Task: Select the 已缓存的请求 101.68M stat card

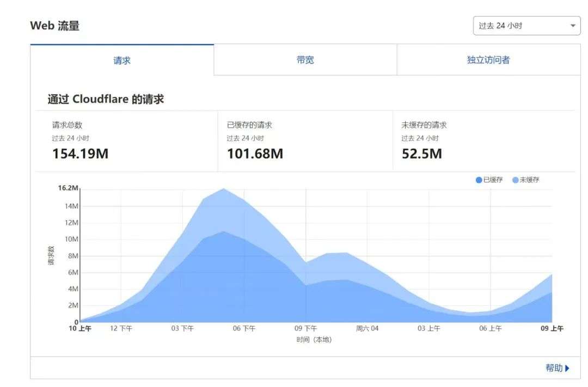Action: click(305, 142)
